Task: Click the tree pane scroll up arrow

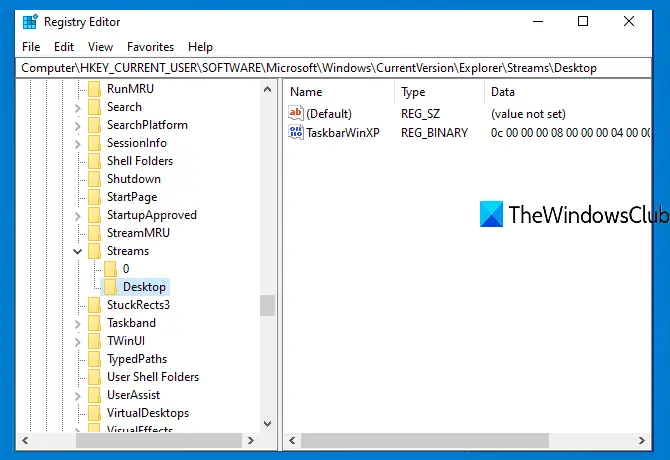Action: (x=267, y=89)
